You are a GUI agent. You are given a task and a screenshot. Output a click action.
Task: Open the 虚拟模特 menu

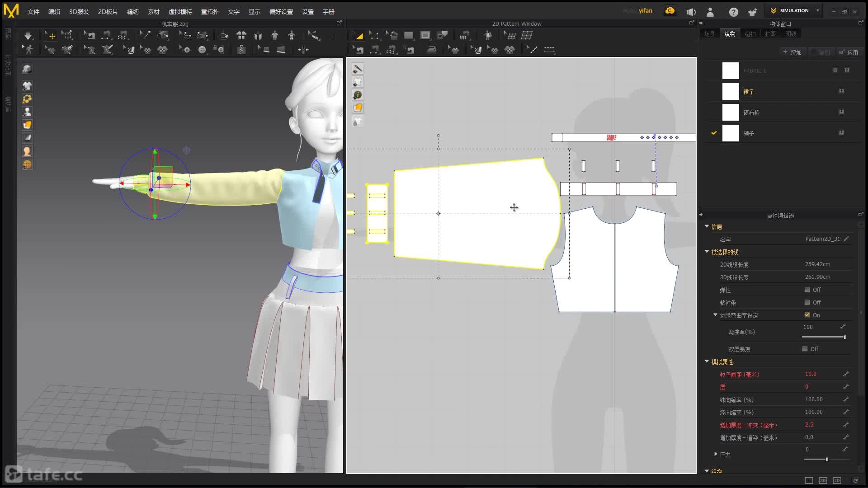tap(180, 12)
